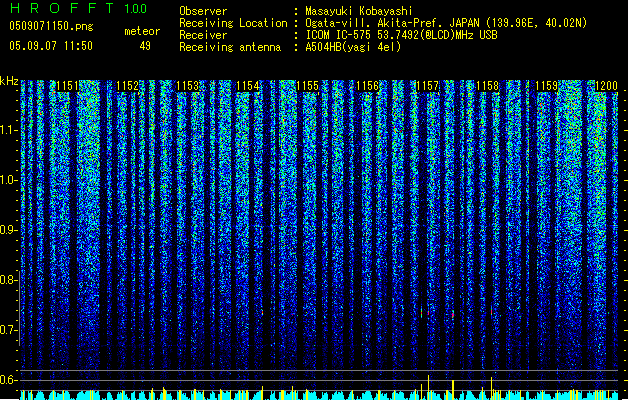The height and width of the screenshot is (400, 629).
Task: Click the meteor count 49
Action: click(x=145, y=46)
